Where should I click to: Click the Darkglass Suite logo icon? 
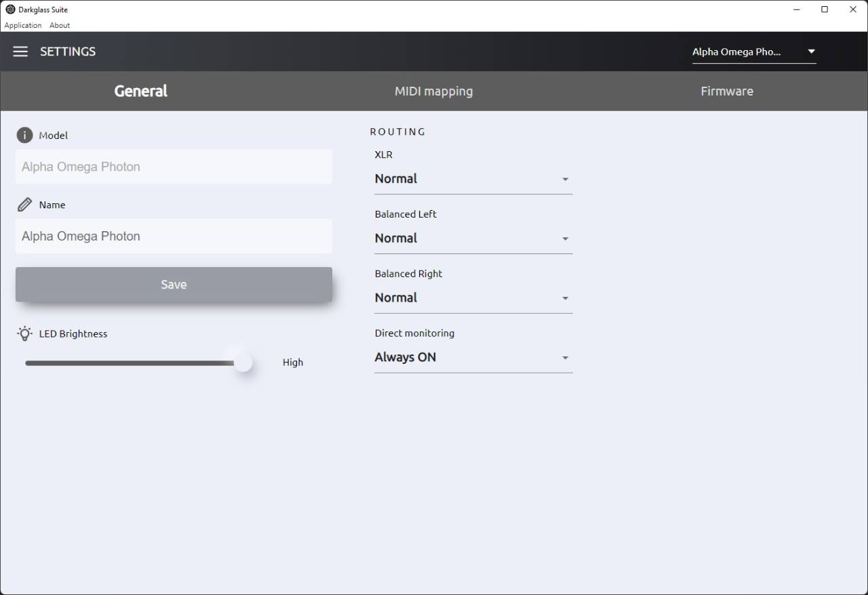(10, 9)
